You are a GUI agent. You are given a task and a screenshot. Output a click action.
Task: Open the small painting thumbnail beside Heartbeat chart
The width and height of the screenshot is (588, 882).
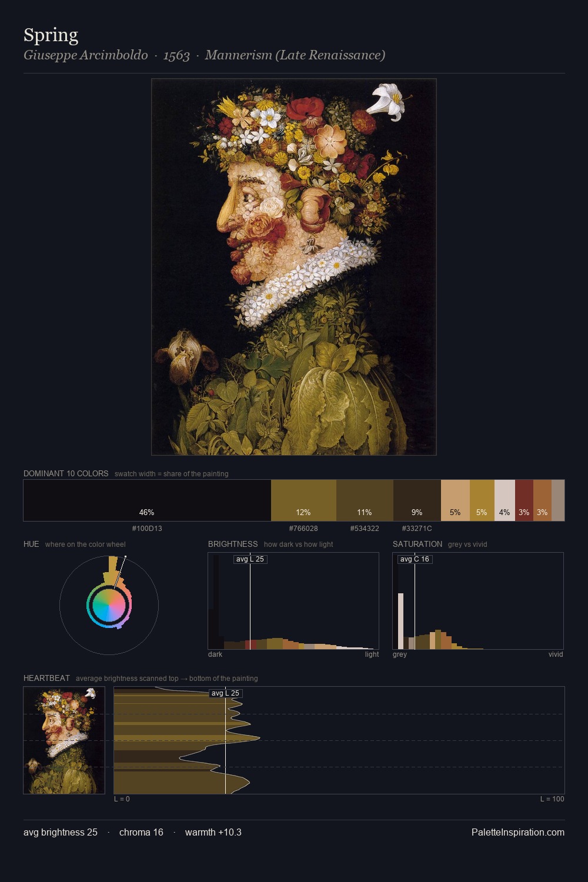click(64, 740)
